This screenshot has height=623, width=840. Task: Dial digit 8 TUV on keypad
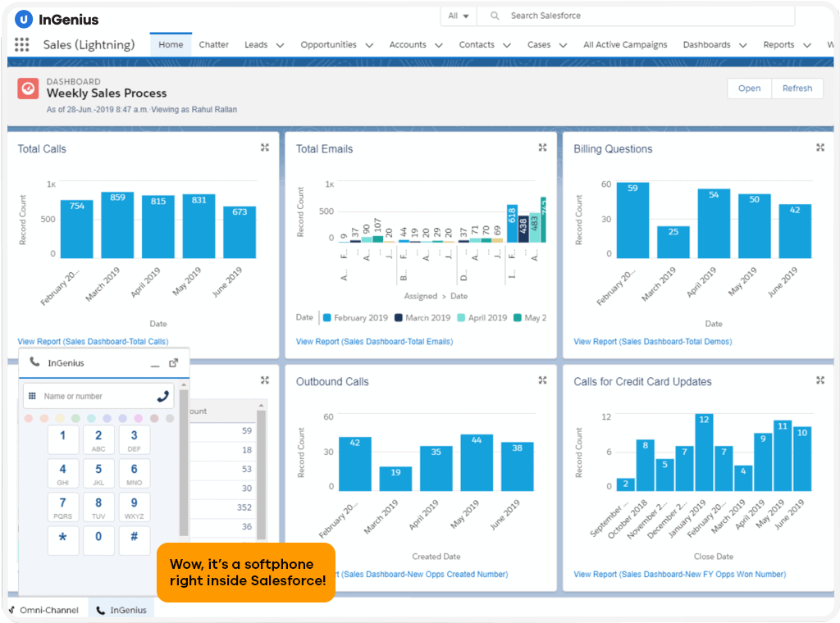(x=98, y=507)
